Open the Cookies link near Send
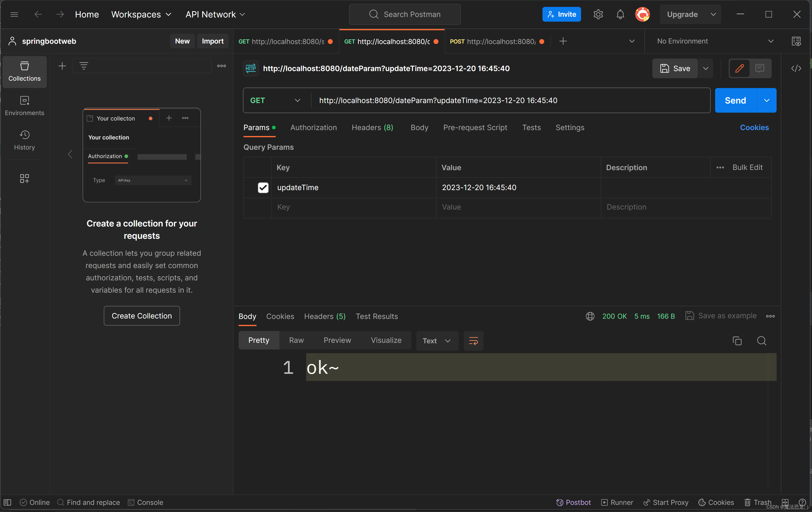The width and height of the screenshot is (812, 512). point(754,127)
